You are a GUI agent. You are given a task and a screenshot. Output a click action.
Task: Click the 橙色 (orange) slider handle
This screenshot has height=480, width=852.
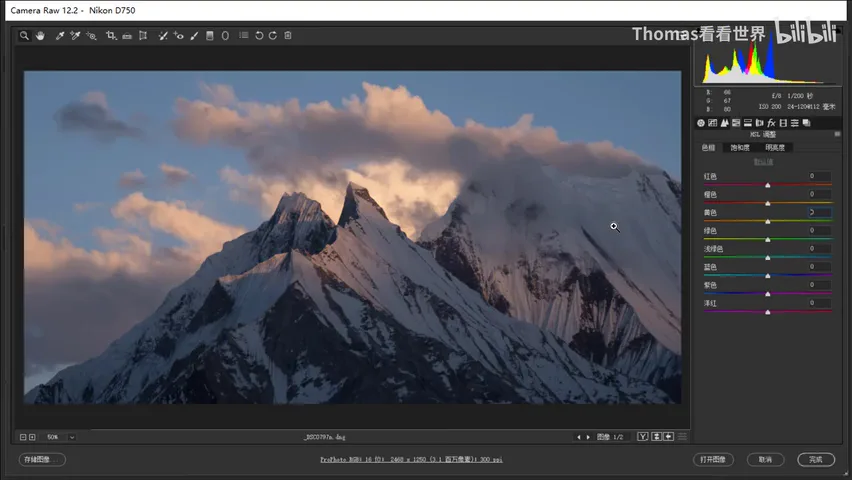(768, 203)
